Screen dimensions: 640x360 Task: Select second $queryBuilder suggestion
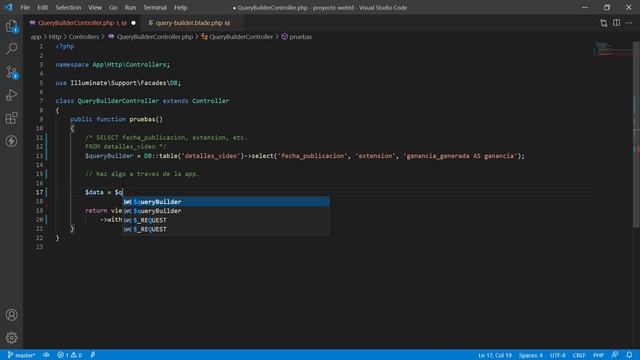(x=226, y=211)
